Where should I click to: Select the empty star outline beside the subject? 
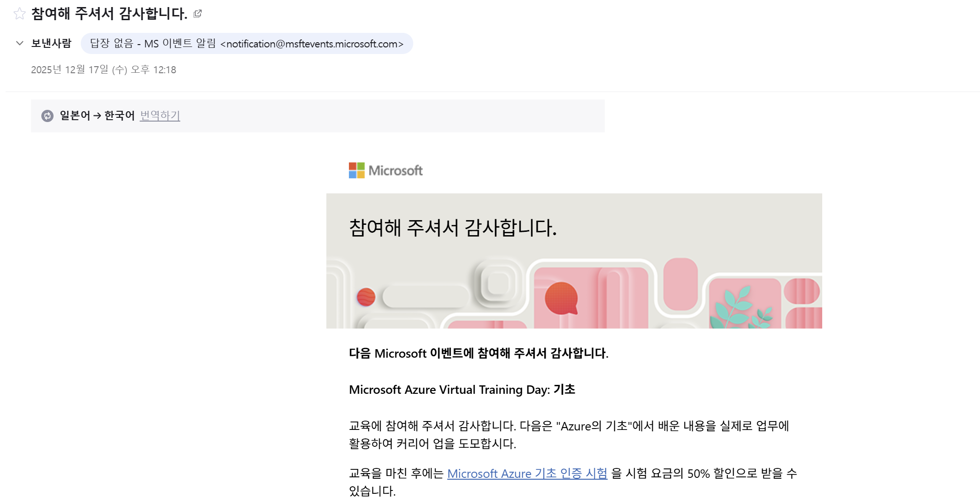19,13
